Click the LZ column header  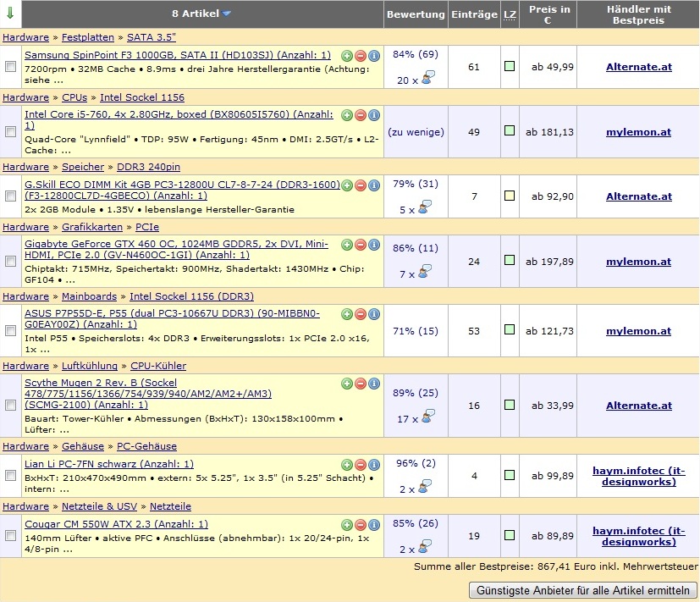pos(510,14)
